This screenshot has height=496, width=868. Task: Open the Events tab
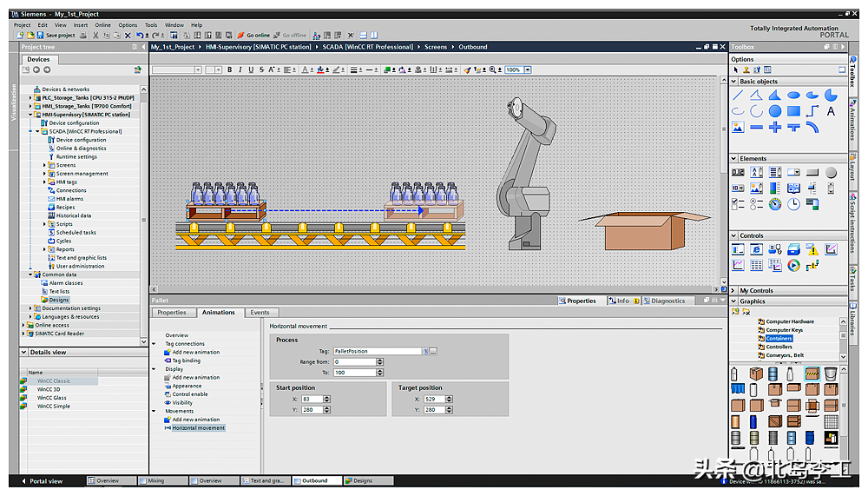260,313
